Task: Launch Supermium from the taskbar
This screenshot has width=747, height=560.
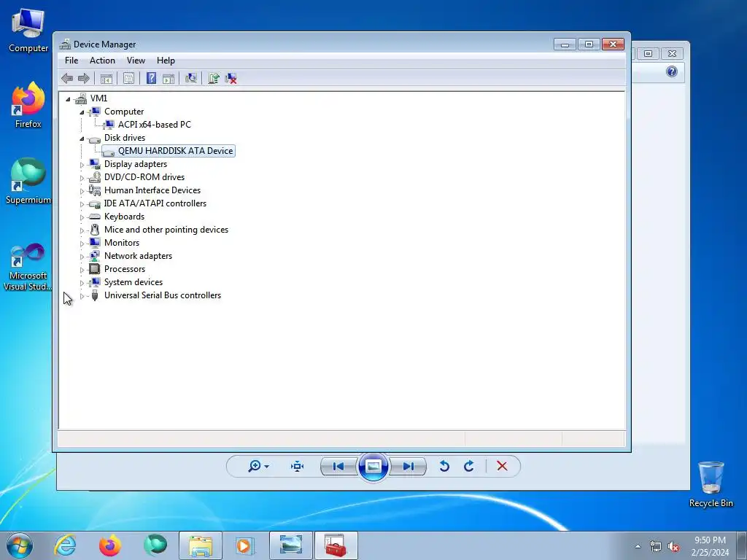Action: point(155,545)
